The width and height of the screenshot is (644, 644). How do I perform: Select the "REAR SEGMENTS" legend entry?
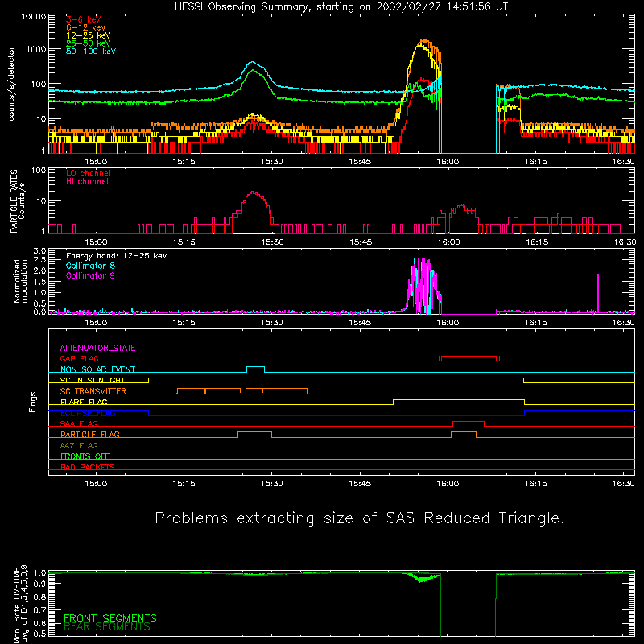107,627
